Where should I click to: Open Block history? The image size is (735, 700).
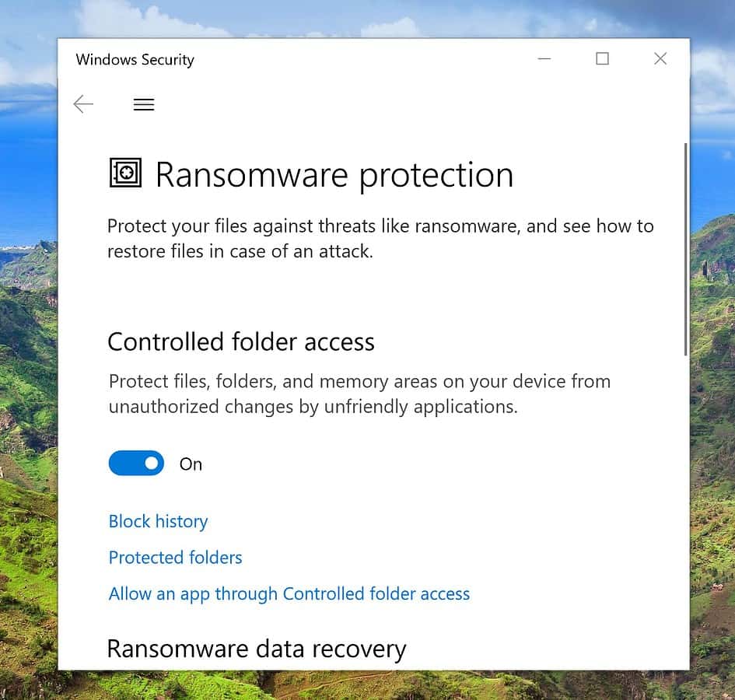(158, 521)
